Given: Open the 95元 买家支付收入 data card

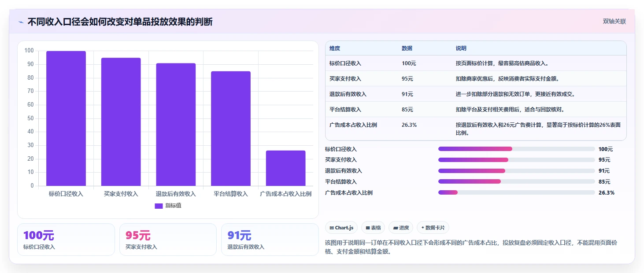Looking at the screenshot, I should coord(168,240).
